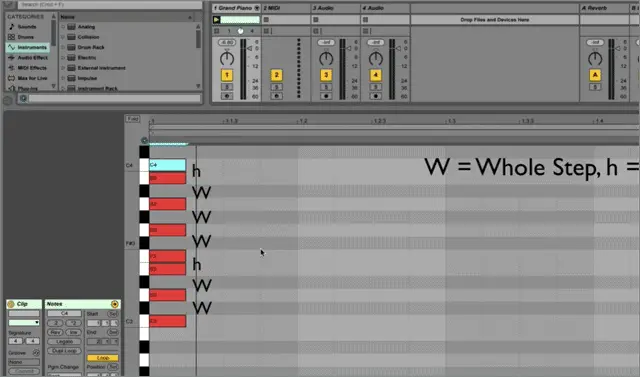Stop clips on the 3 Audio track slot
640x377 pixels.
(316, 20)
